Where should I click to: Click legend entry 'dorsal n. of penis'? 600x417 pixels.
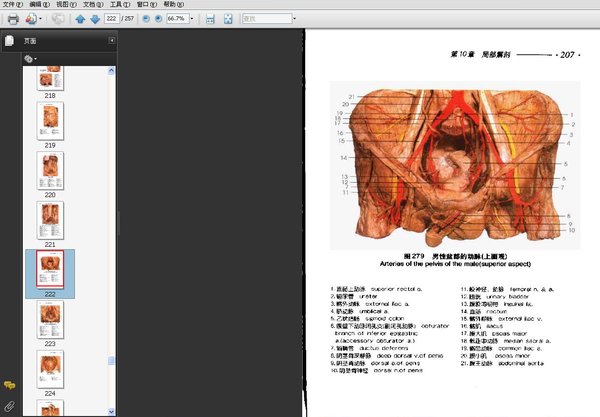(x=377, y=370)
